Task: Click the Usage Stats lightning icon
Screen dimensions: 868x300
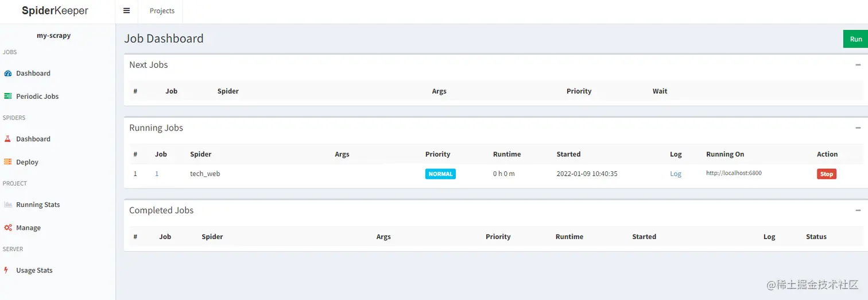Action: (6, 270)
